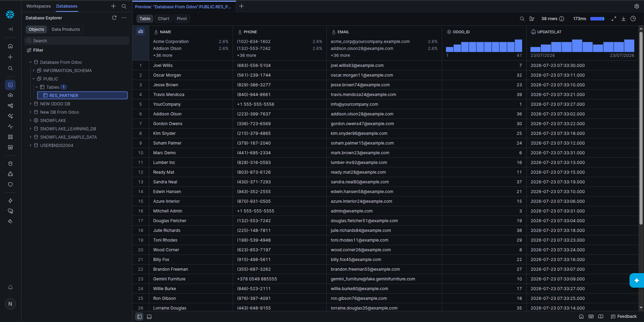Click the Snowflake logo icon
The image size is (644, 322).
click(10, 14)
